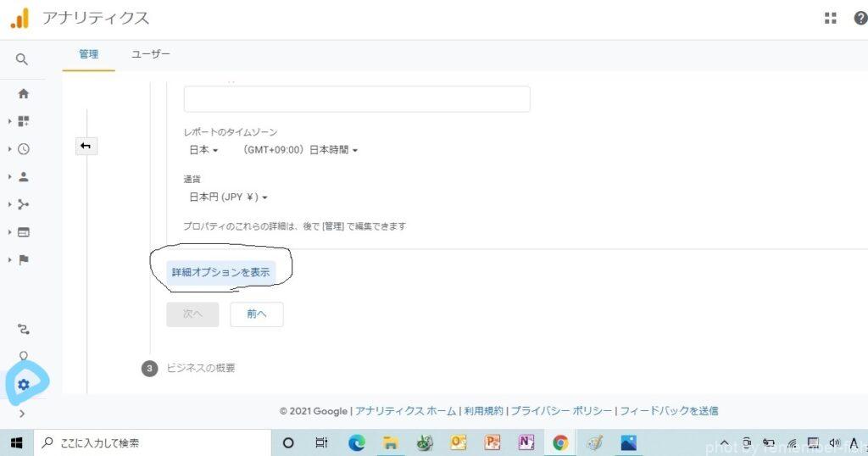
Task: Switch to the 管理 tab
Action: point(88,54)
